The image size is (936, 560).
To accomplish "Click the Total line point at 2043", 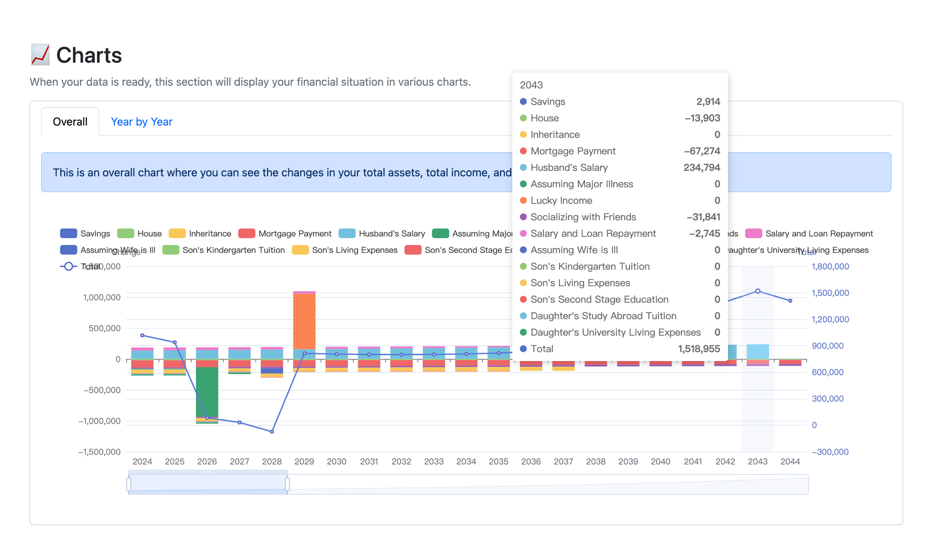I will click(758, 291).
